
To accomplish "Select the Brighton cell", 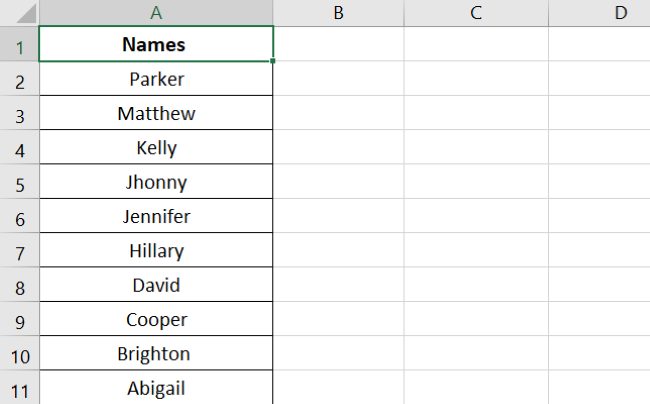I will (x=156, y=354).
